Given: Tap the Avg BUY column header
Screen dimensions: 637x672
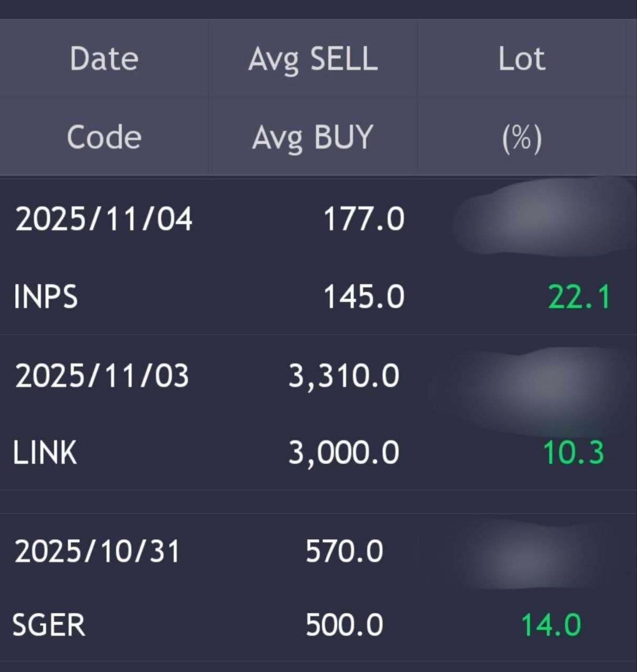Looking at the screenshot, I should 313,137.
